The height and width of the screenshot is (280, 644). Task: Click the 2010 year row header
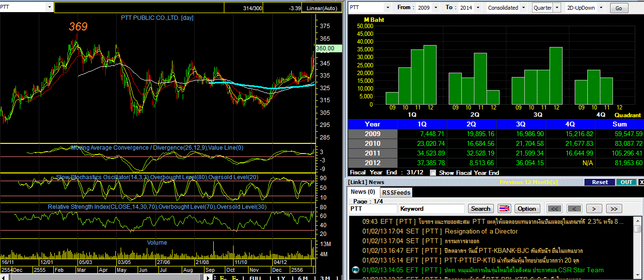pos(373,143)
